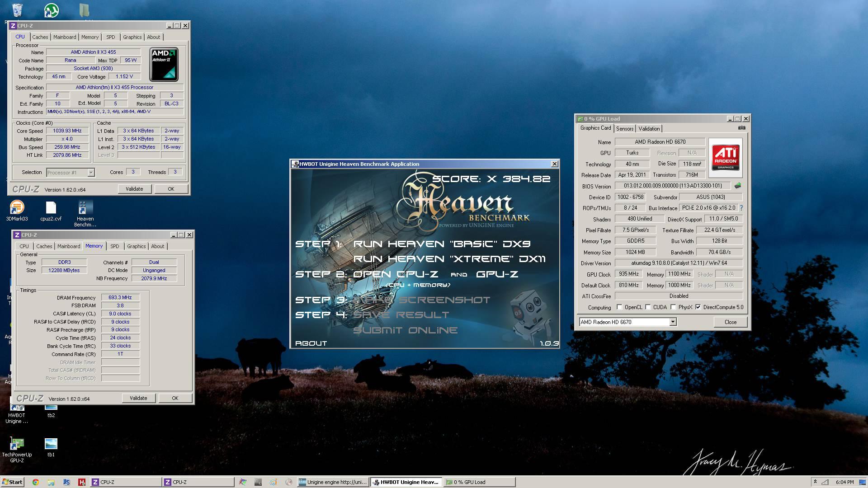Screen dimensions: 868x488
Task: Enable the PhysX checkbox in GPU-Z
Action: click(673, 307)
